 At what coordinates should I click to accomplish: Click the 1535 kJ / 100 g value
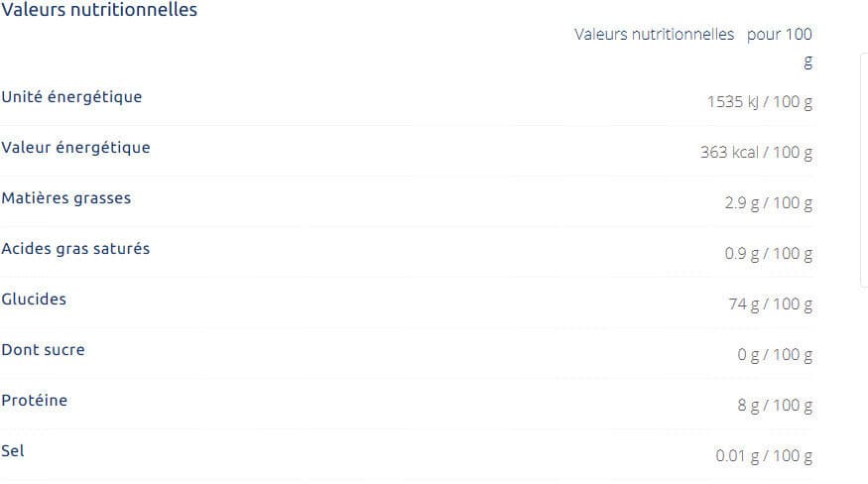point(760,102)
